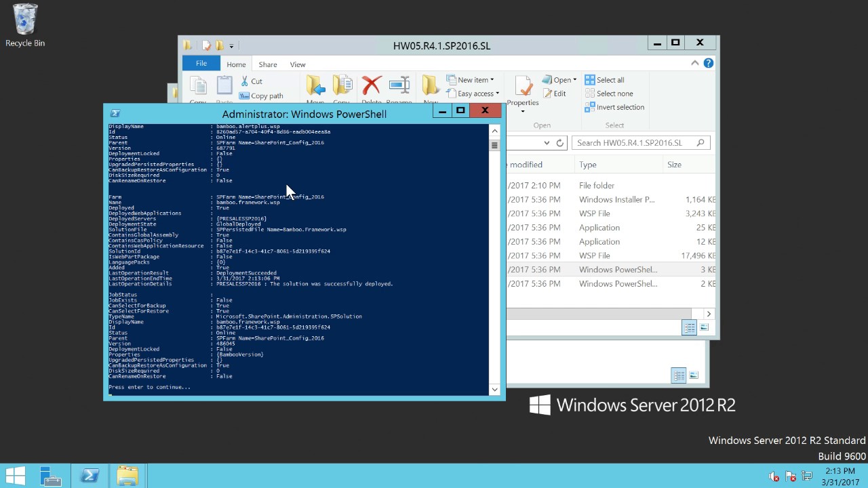The width and height of the screenshot is (868, 488).
Task: Open the Customize Quick Access Toolbar dropdown
Action: point(231,46)
